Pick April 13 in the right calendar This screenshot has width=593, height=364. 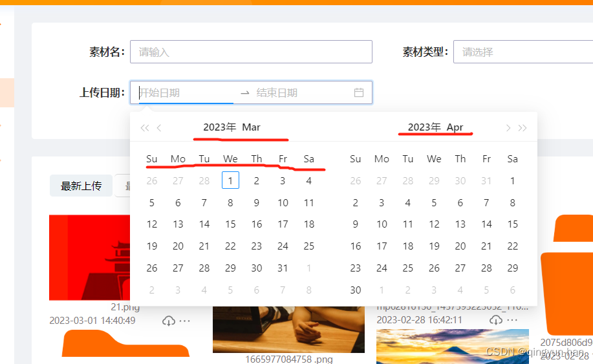pos(460,224)
